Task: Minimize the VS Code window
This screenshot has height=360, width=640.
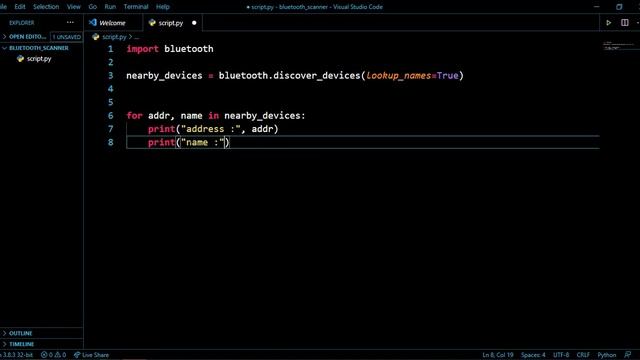Action: point(596,7)
